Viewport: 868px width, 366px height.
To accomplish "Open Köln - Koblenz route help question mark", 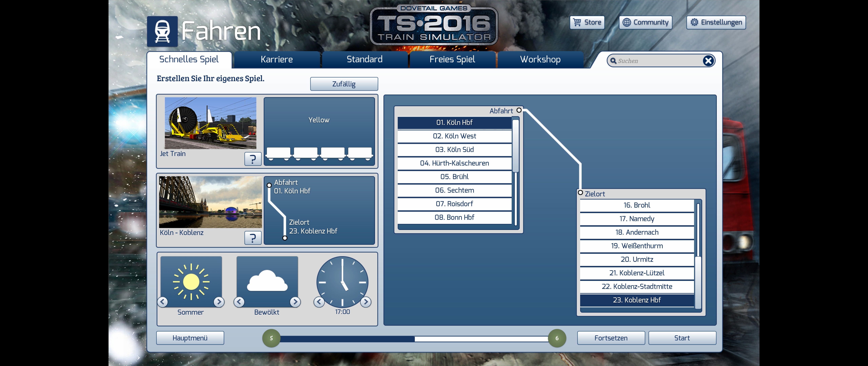I will (253, 238).
